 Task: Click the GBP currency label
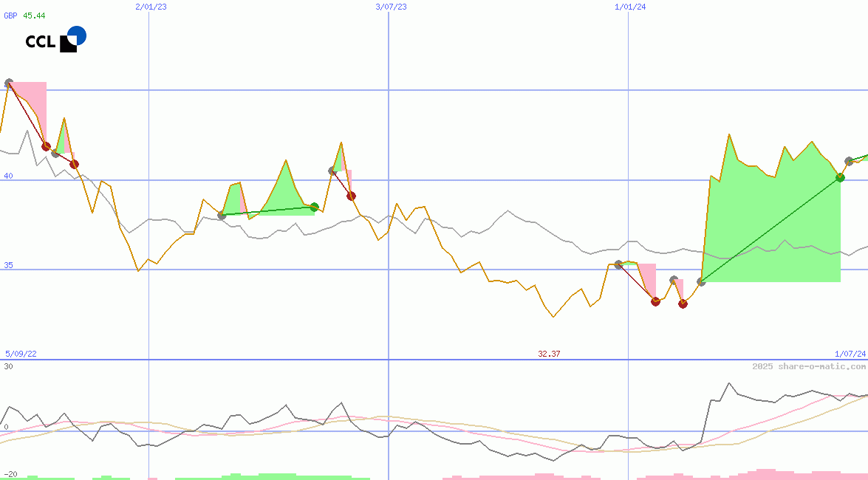(10, 16)
